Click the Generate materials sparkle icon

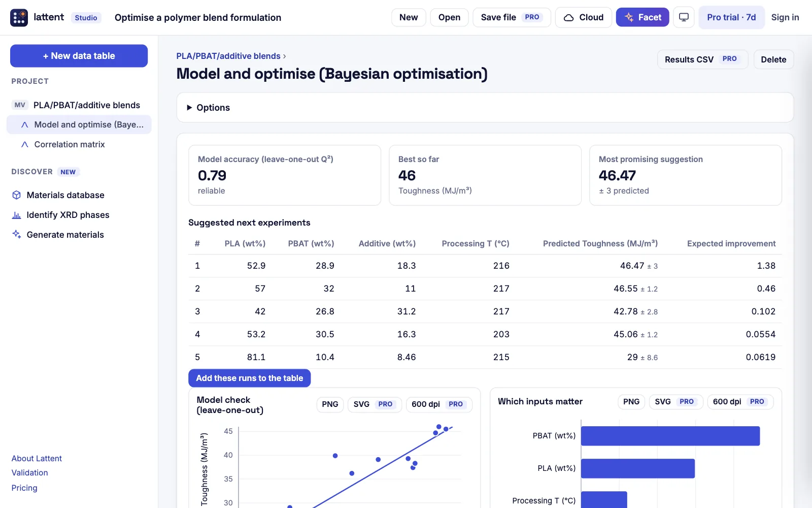[x=17, y=234]
